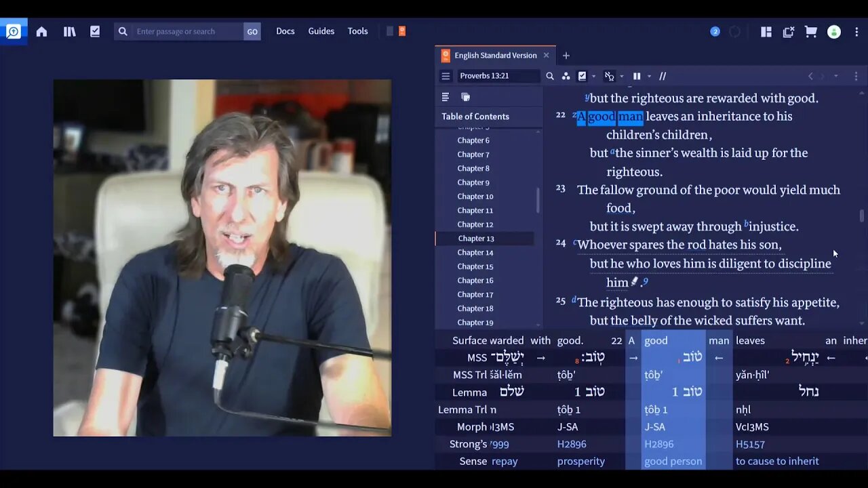This screenshot has height=488, width=868.
Task: Click the sync status icon
Action: [735, 31]
